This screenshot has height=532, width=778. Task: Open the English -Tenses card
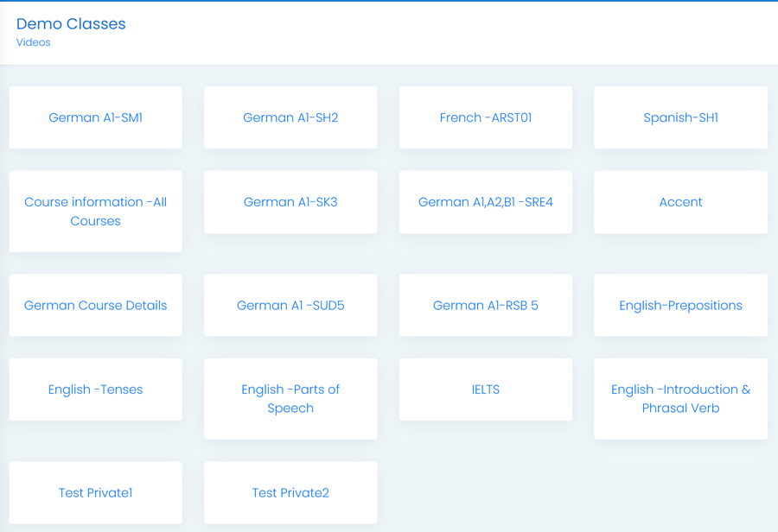click(96, 389)
